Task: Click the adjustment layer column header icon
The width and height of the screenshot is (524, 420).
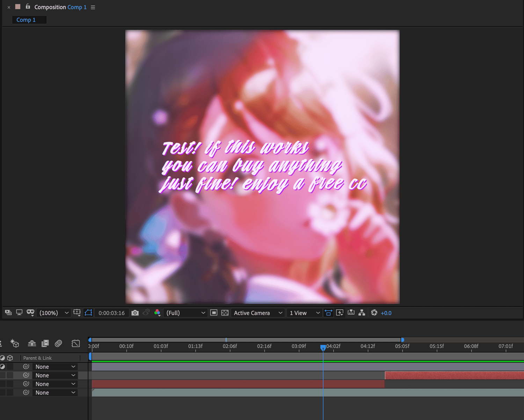Action: [2, 358]
